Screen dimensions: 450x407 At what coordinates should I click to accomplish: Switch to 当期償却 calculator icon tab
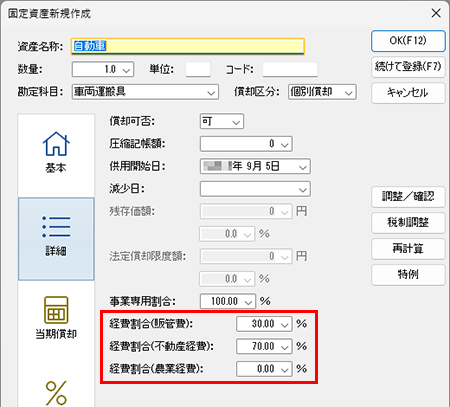point(56,318)
